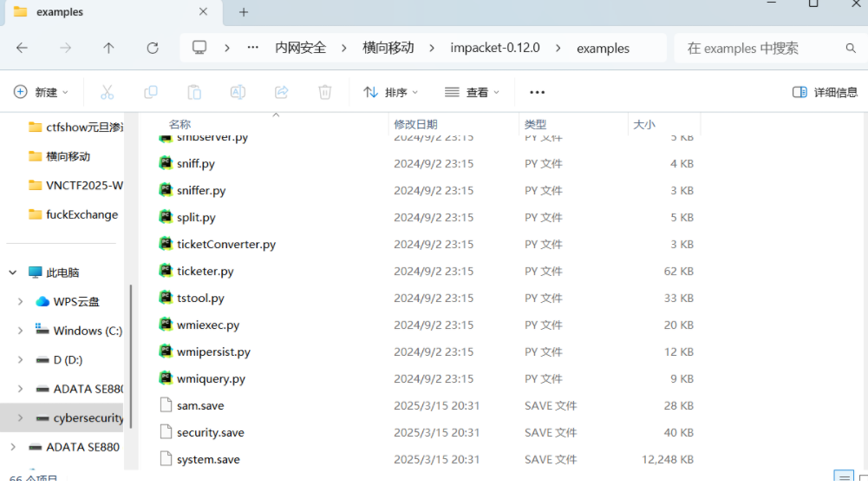868x486 pixels.
Task: Select the examples tab
Action: point(114,12)
